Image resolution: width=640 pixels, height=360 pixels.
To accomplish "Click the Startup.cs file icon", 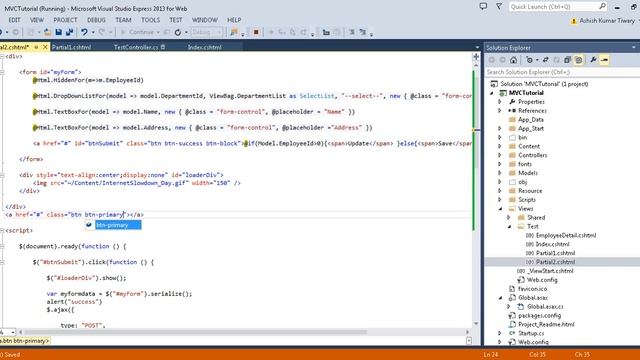I will [x=512, y=333].
